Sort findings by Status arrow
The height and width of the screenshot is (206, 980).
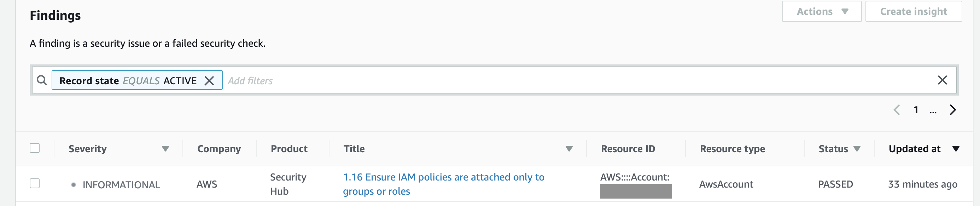pos(857,149)
